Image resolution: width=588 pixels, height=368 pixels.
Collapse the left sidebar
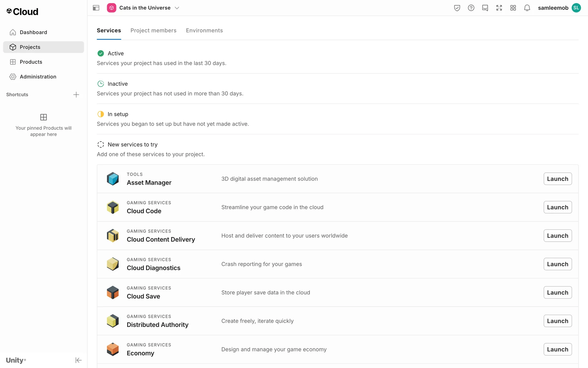pyautogui.click(x=78, y=360)
